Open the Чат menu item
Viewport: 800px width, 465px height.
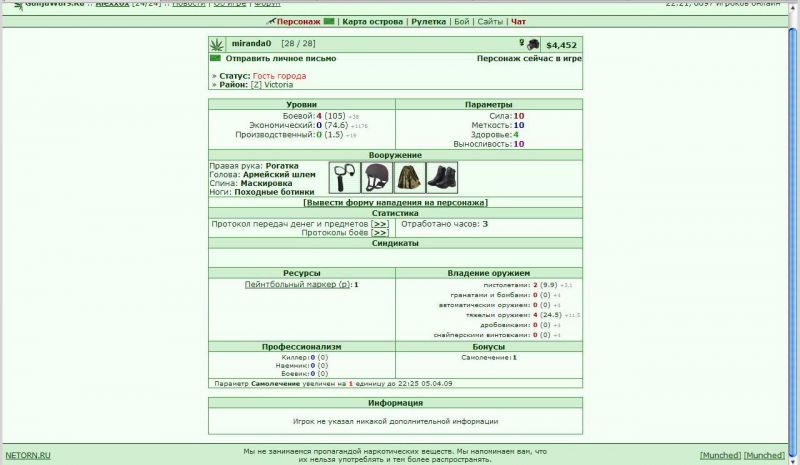click(518, 22)
